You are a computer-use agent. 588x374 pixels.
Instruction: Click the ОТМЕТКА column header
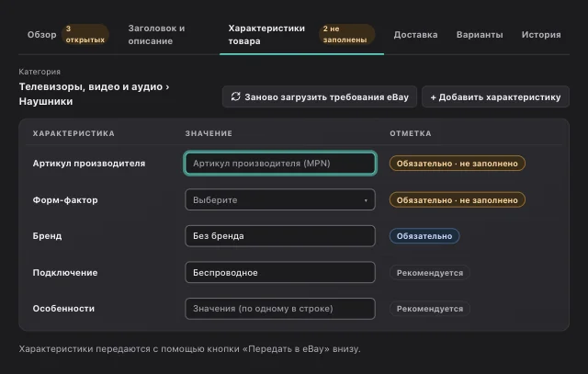tap(411, 133)
